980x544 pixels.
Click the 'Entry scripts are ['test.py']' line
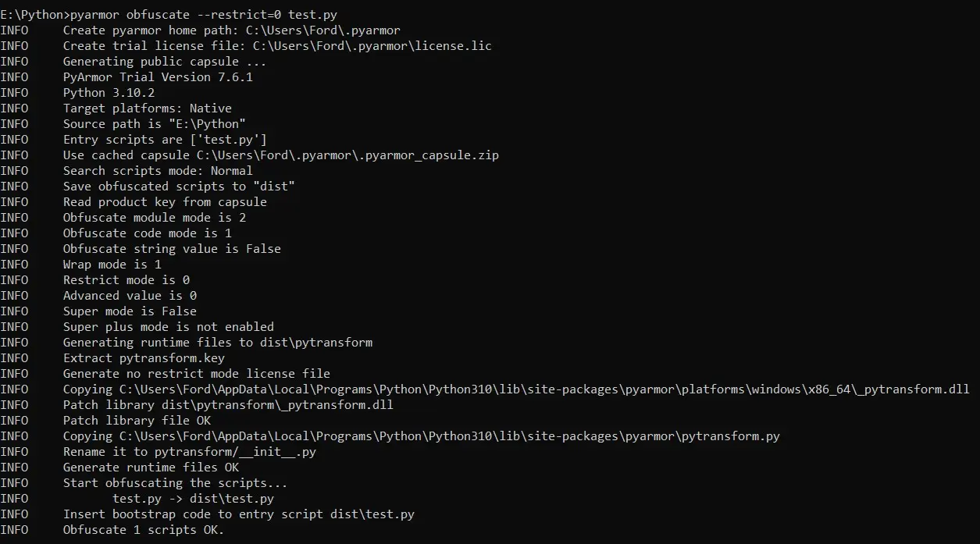[x=165, y=140]
